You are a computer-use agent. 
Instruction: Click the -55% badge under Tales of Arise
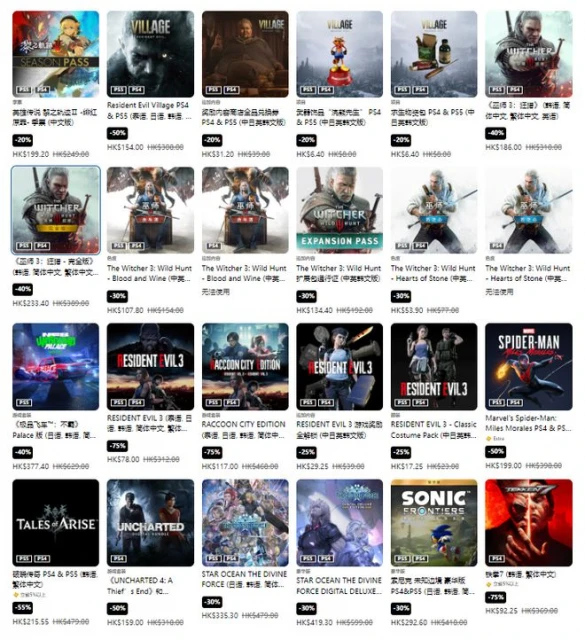22,607
